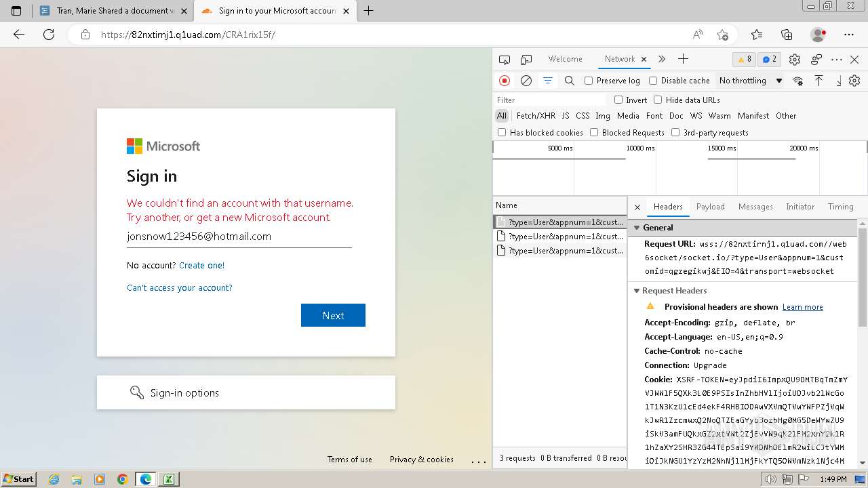This screenshot has width=868, height=488.
Task: Click the DevTools feedback people icon
Action: coord(816,60)
